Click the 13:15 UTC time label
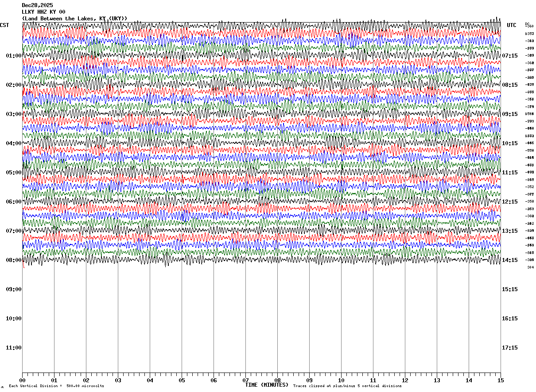Viewport: 536px width, 392px height. [509, 231]
